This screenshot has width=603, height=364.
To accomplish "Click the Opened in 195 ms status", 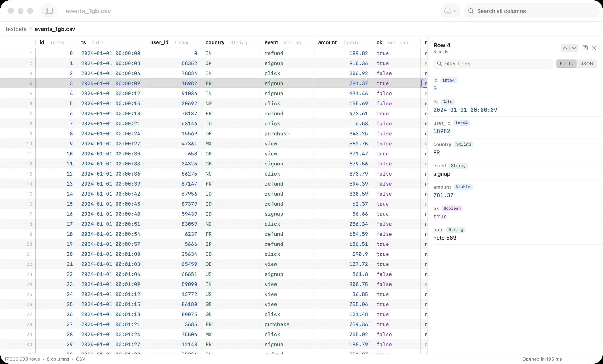I will coord(542,359).
